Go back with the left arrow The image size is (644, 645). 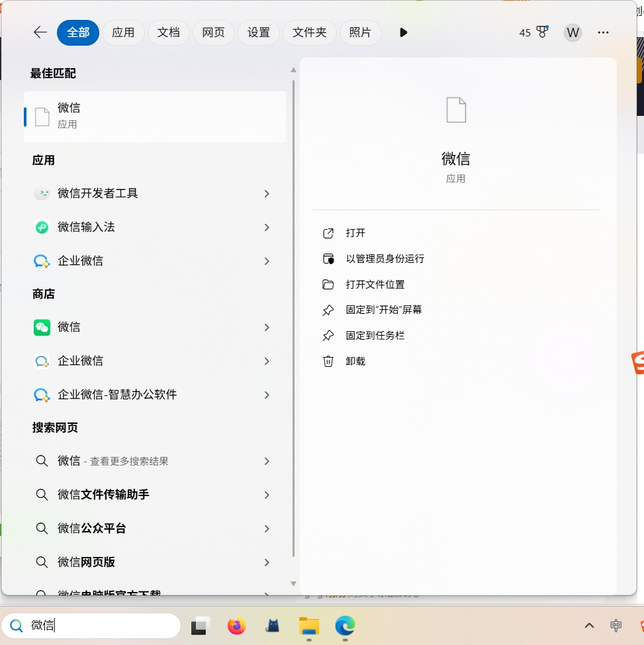40,32
